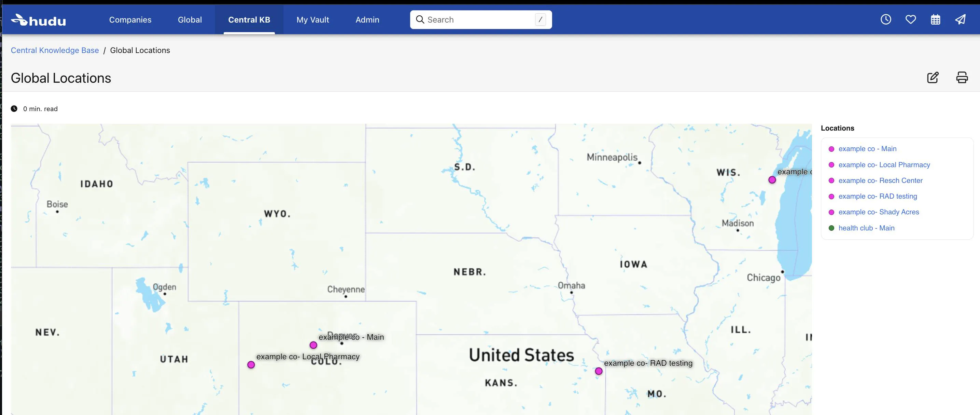This screenshot has height=415, width=980.
Task: Open the calendar icon in header
Action: [935, 19]
